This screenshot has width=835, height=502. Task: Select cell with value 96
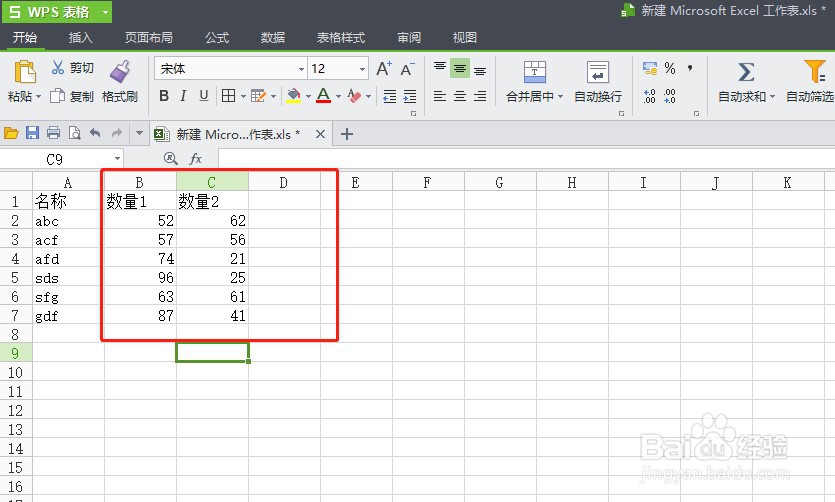(x=141, y=277)
